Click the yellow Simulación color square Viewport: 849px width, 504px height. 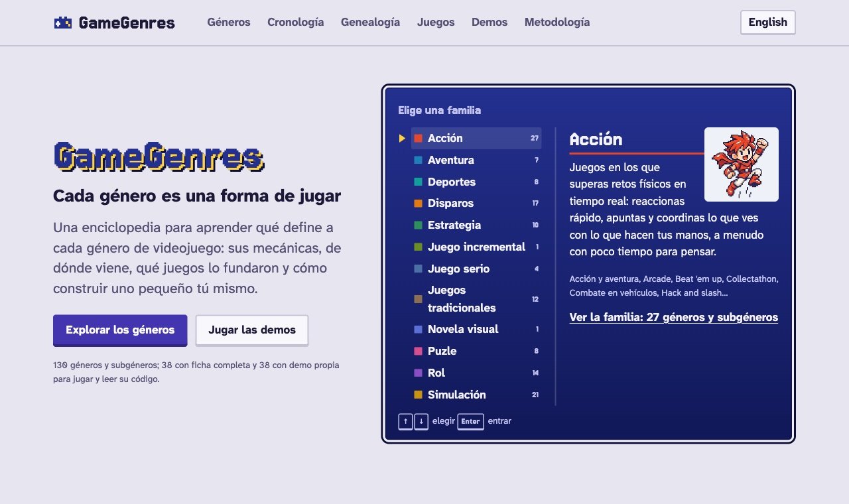click(418, 395)
